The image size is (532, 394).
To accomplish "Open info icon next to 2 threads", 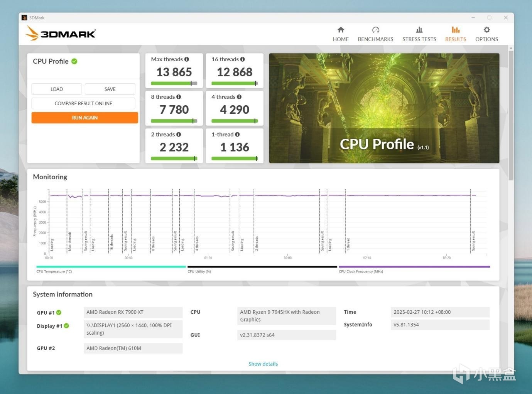I will pos(179,135).
